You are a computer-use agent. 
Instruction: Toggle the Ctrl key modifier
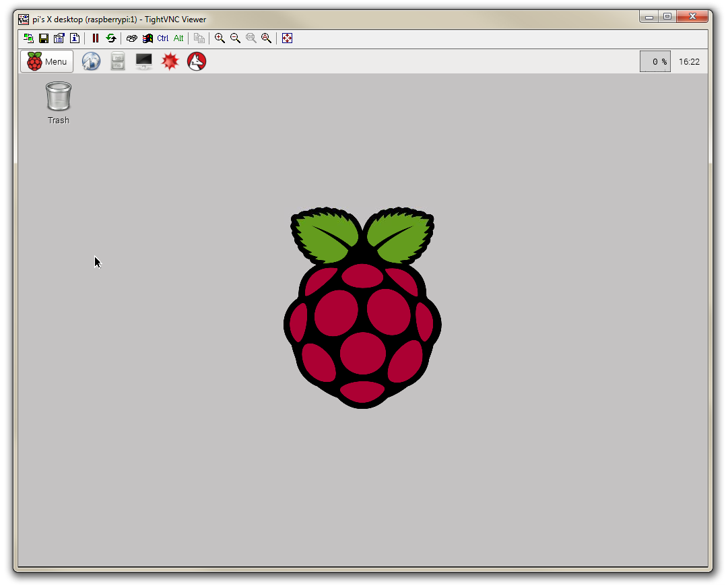point(162,38)
